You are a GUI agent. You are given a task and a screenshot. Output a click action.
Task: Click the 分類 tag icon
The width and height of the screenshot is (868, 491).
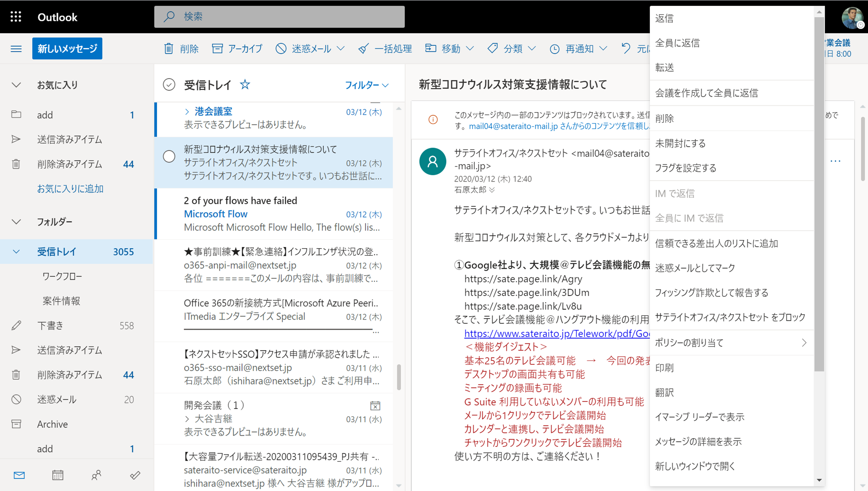point(493,48)
